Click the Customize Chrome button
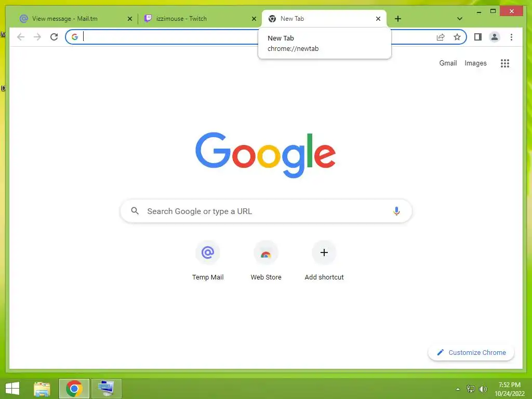Screen dimensions: 532x399 (471, 353)
